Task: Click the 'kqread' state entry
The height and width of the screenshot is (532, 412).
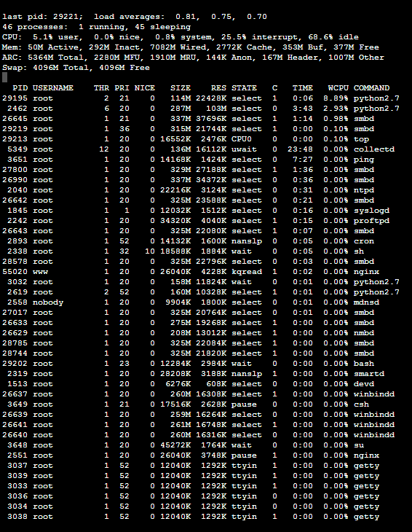Action: pos(247,271)
